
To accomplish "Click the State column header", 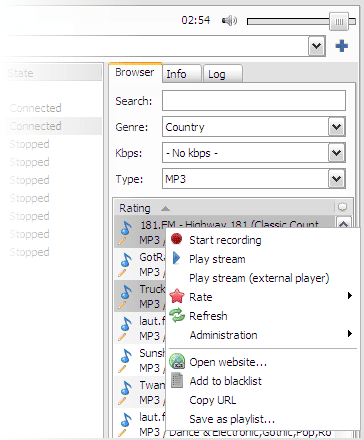I will point(53,73).
